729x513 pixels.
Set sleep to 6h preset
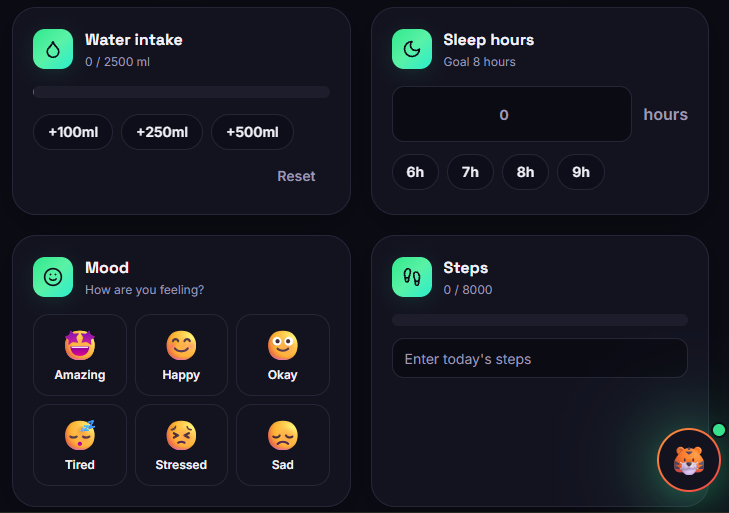click(x=415, y=172)
